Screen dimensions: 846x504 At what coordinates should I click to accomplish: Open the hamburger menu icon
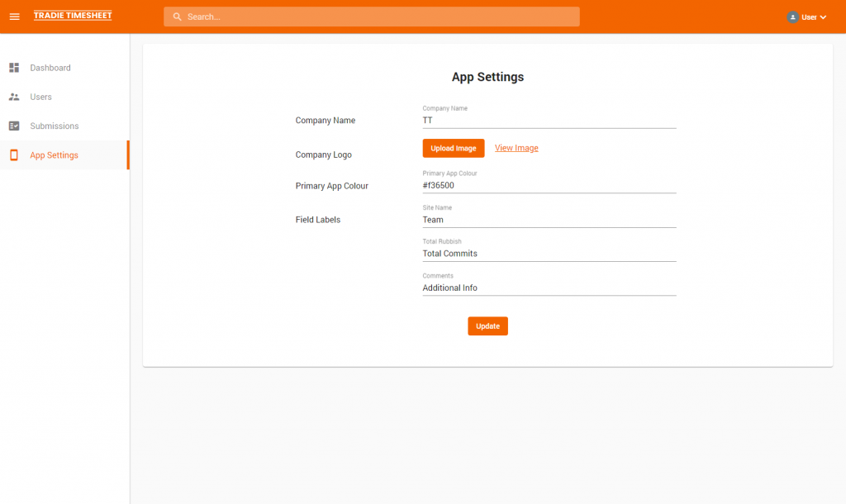(x=14, y=16)
